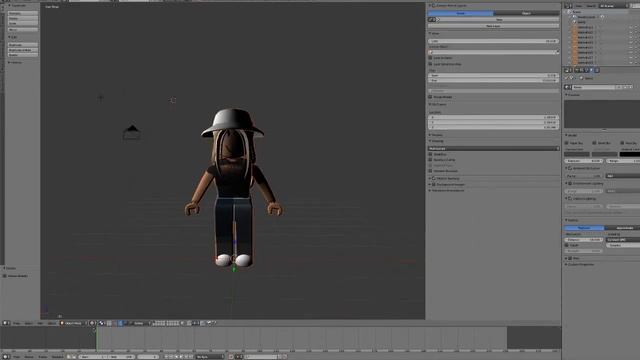The width and height of the screenshot is (640, 360).
Task: Click the Rotate button in tool shelf
Action: click(x=23, y=18)
